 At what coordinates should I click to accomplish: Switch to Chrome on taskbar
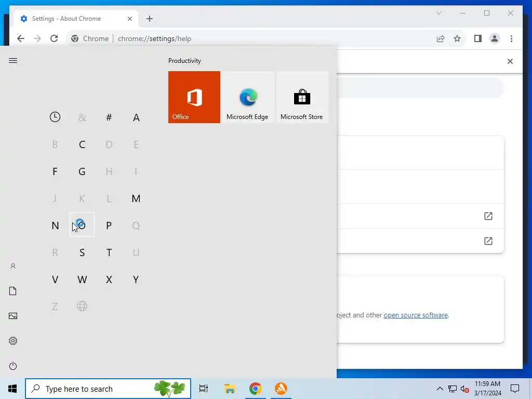pos(256,389)
